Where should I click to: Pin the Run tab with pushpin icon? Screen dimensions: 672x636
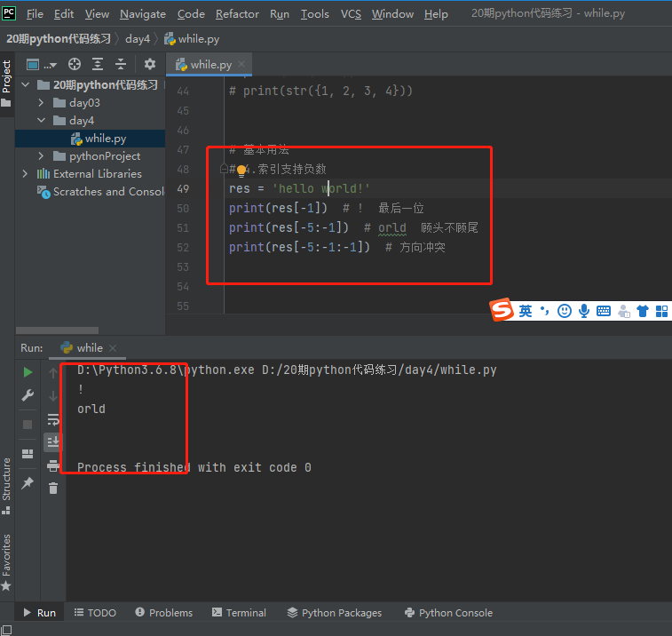coord(28,483)
